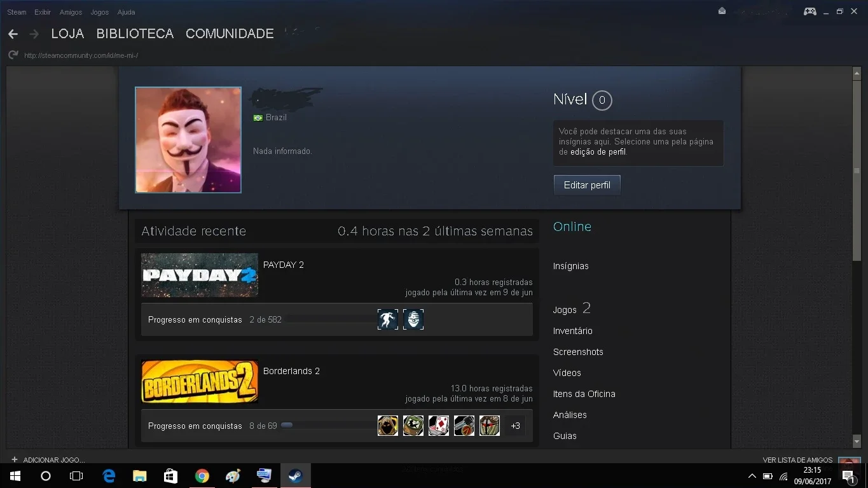Open File Explorer from taskbar
Screen dimensions: 868x488
[x=139, y=476]
